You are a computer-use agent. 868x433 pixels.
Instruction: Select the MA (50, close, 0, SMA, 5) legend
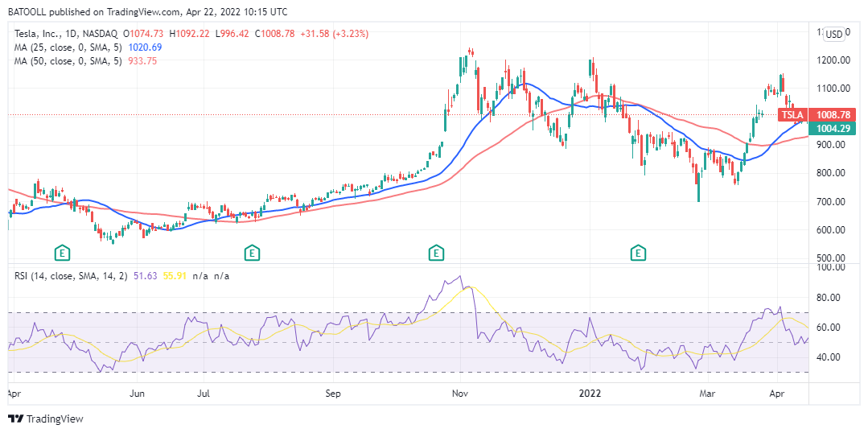pos(68,61)
